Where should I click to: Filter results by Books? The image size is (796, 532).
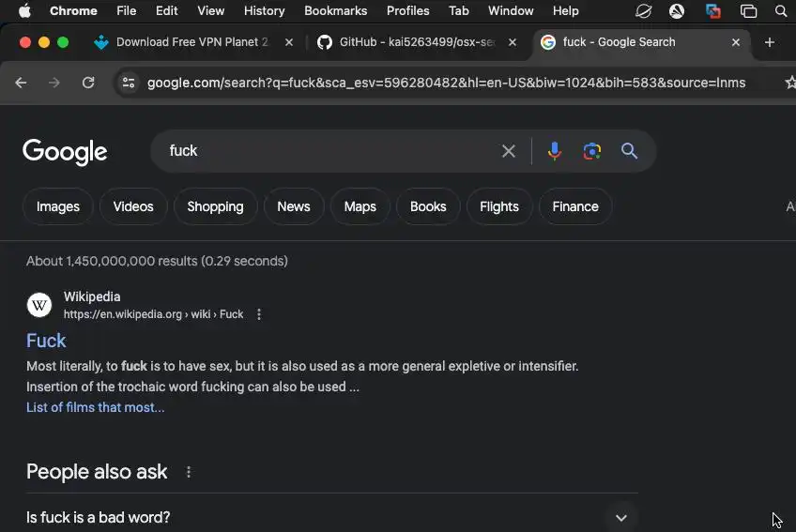click(x=428, y=206)
